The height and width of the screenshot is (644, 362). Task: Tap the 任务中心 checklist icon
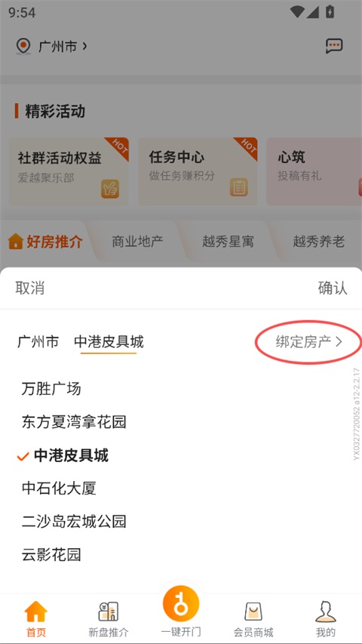coord(239,187)
